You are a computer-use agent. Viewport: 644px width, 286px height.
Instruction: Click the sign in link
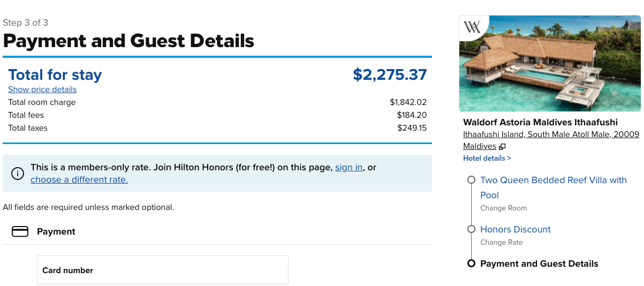click(348, 167)
